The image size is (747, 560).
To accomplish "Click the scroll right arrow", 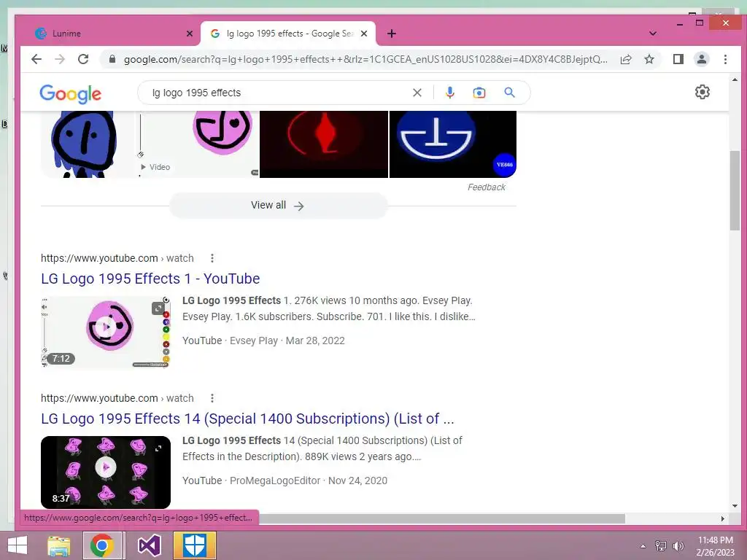I will tap(723, 518).
